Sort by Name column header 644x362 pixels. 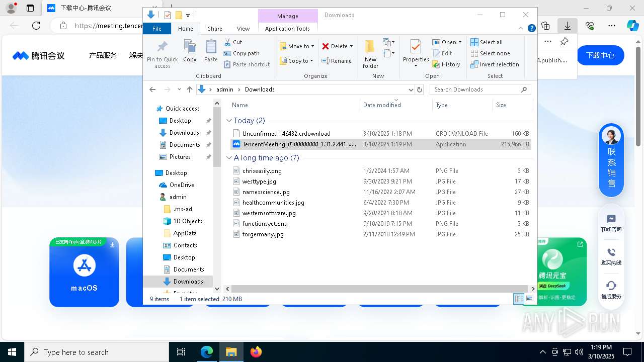tap(294, 105)
